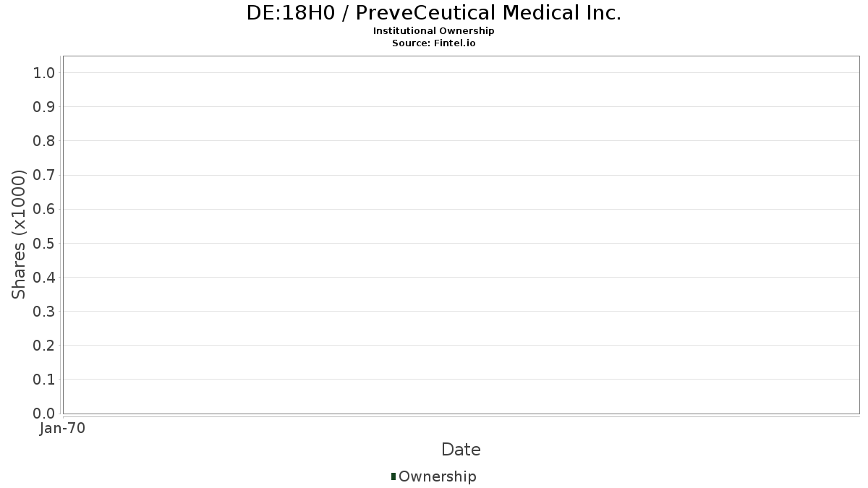Toggle the Ownership legend label
This screenshot has height=488, width=868.
[437, 476]
